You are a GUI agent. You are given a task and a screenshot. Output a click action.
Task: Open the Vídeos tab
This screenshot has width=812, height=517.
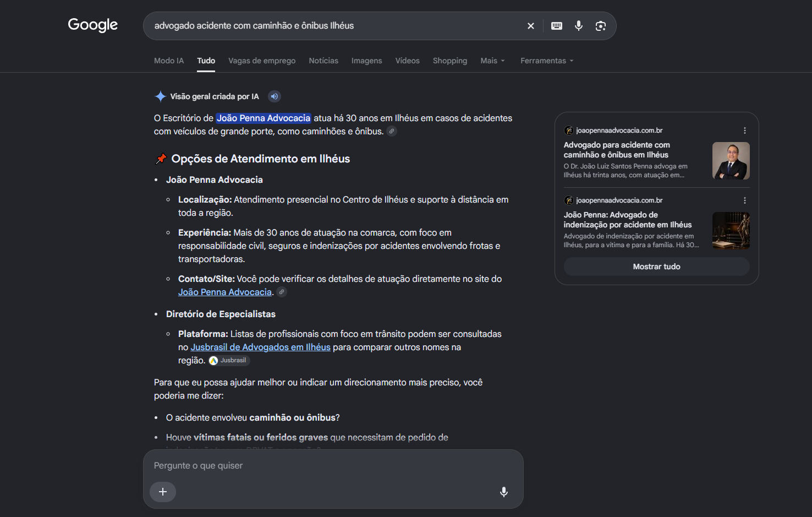408,61
